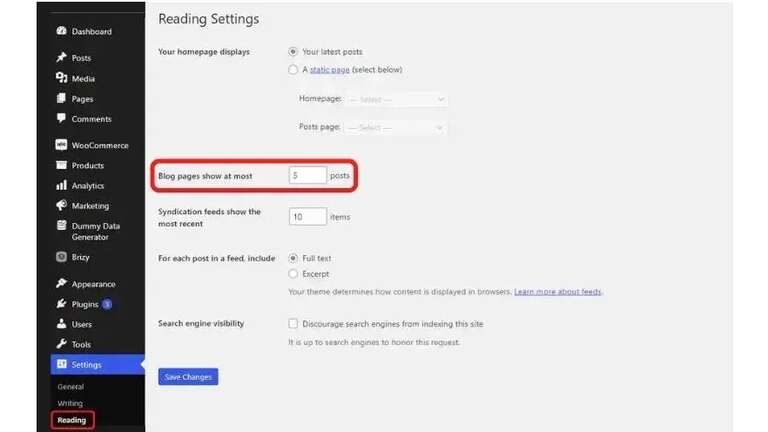Click the Save Changes button
The height and width of the screenshot is (432, 768).
tap(188, 377)
